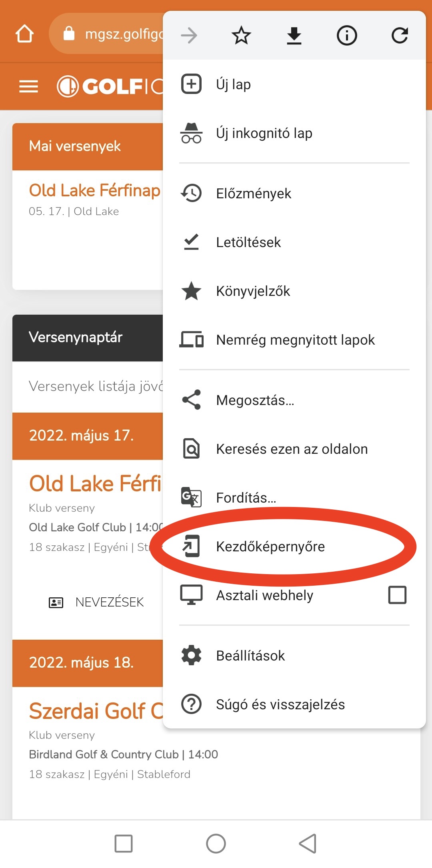Tap the browser home icon
Screen dimensions: 432x868
[24, 34]
